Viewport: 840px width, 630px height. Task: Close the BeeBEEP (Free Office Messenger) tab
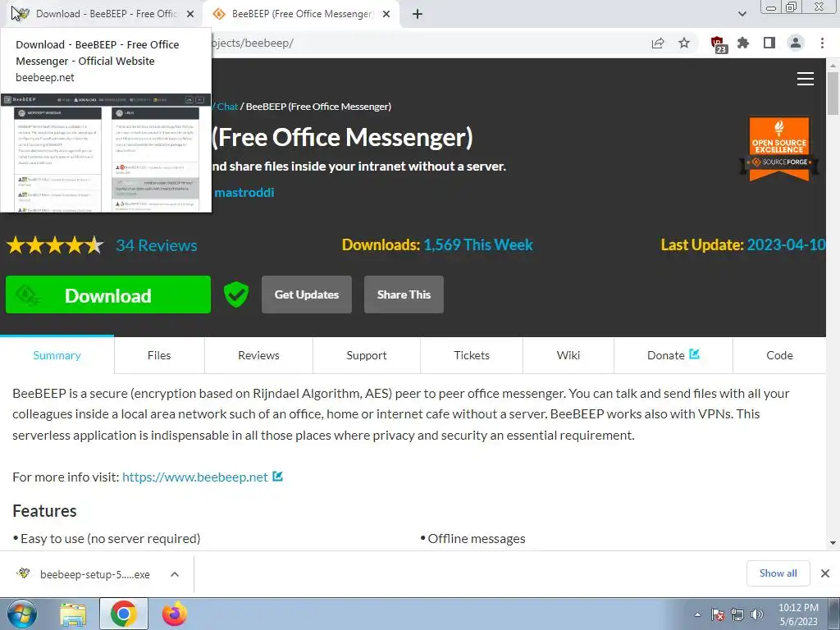pos(386,14)
